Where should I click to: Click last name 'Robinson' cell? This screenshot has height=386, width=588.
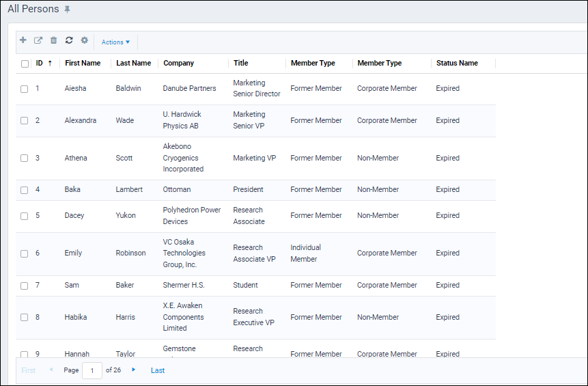[x=130, y=253]
